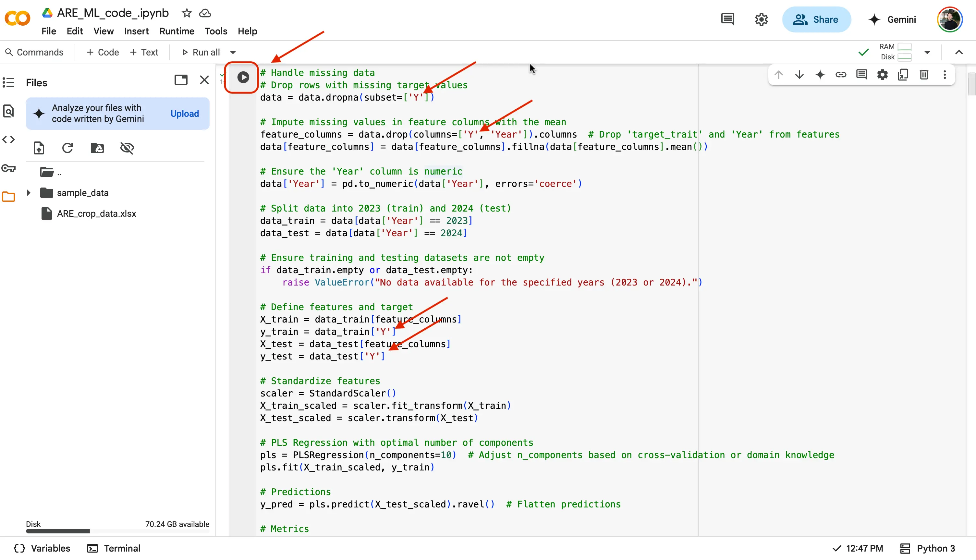Viewport: 976px width, 560px height.
Task: Click the cloud saved status icon
Action: [x=205, y=13]
